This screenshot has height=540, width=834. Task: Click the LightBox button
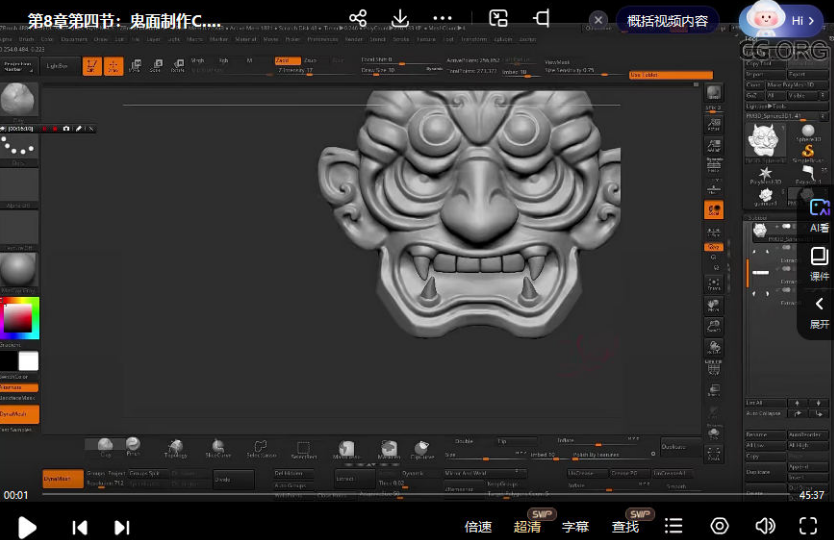coord(57,66)
